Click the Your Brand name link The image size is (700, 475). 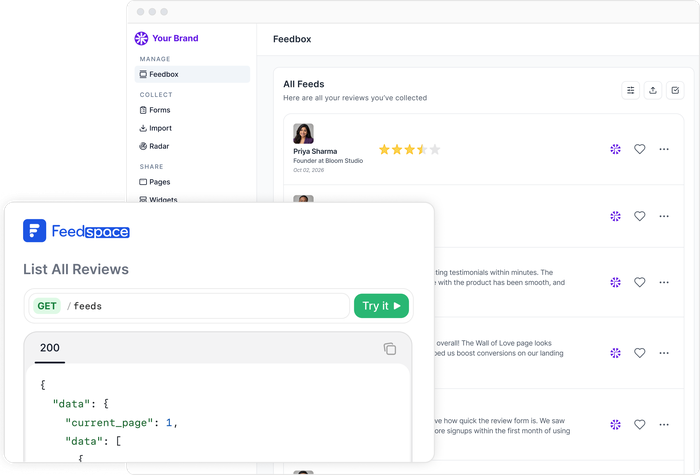tap(175, 38)
